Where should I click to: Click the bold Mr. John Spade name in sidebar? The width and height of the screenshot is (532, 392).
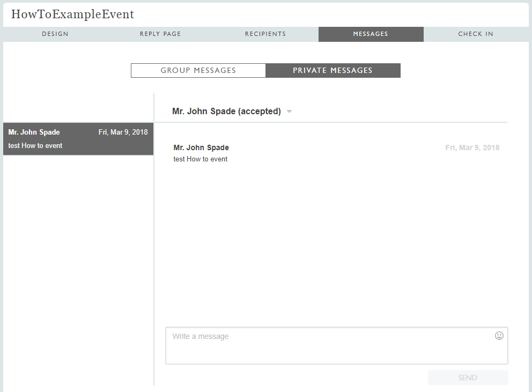(x=34, y=132)
